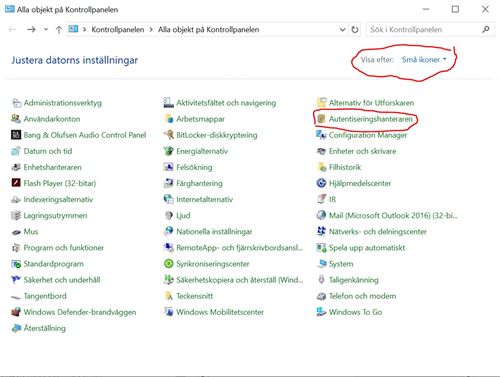Screen dimensions: 500x377
Task: Open Aktivitetsfältet och navigering icon
Action: (169, 103)
